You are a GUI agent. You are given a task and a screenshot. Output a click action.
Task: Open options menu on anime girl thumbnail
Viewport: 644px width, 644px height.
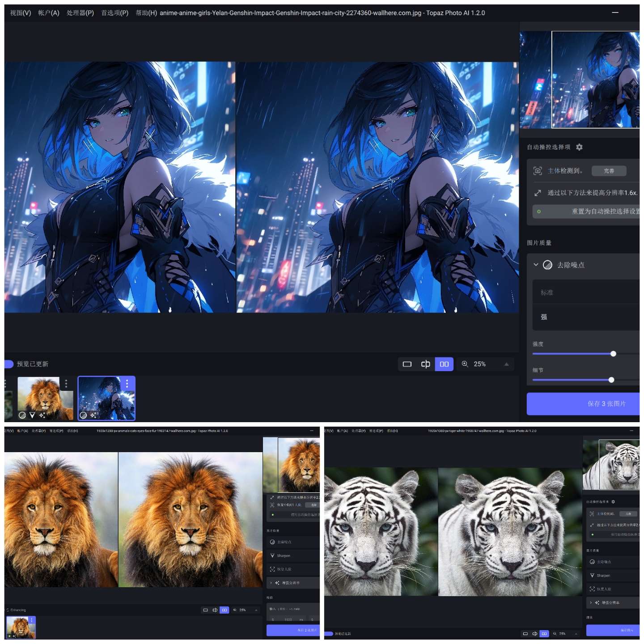pos(127,383)
